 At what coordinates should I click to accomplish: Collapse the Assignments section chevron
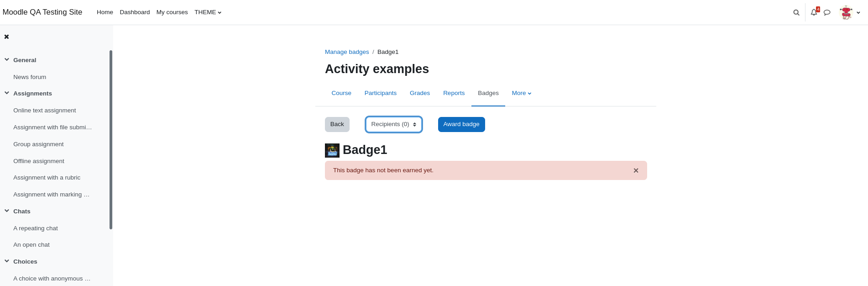click(x=7, y=93)
